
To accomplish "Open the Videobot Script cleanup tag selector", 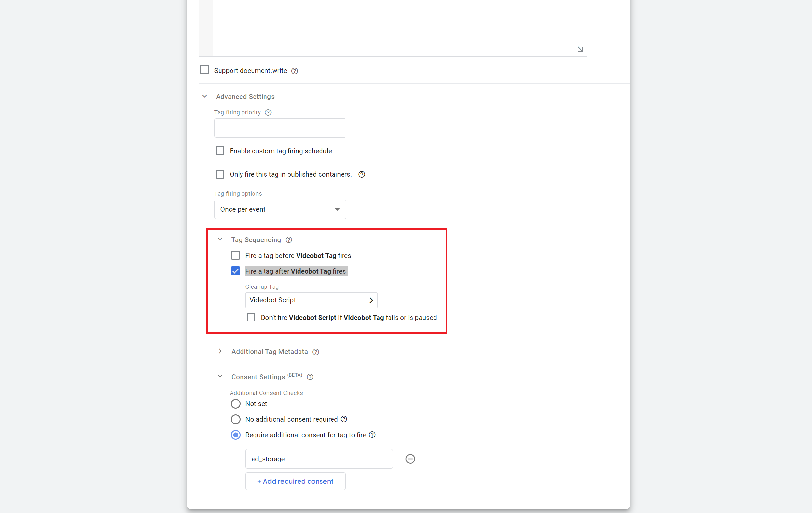I will [x=311, y=300].
